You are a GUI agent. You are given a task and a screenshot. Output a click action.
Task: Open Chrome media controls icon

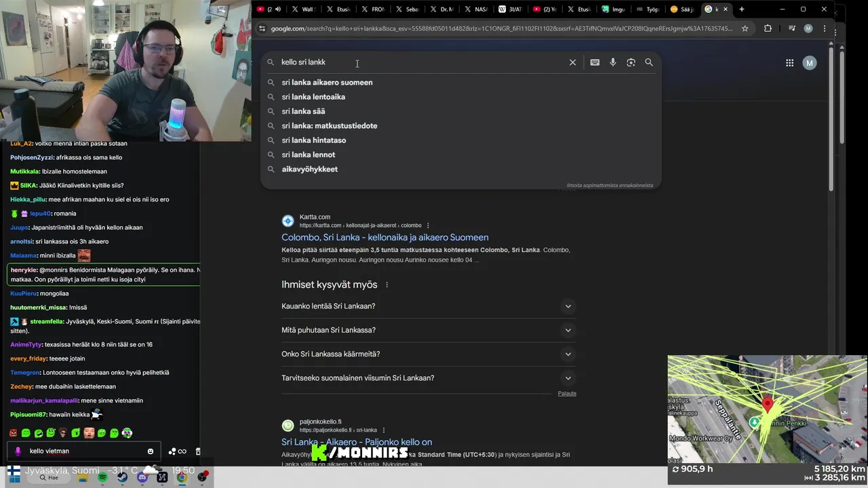click(791, 28)
